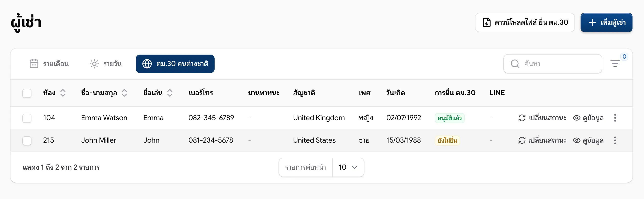
Task: Click phone number 082-345-6789
Action: 211,118
